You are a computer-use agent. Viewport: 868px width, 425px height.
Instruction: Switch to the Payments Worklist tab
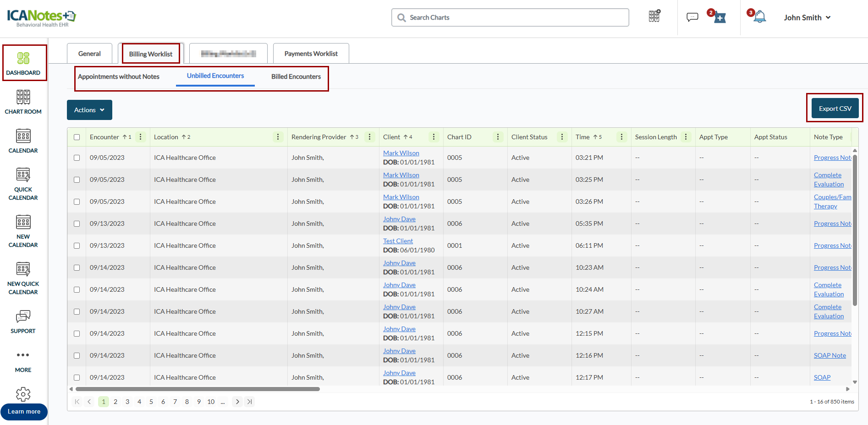pos(311,54)
